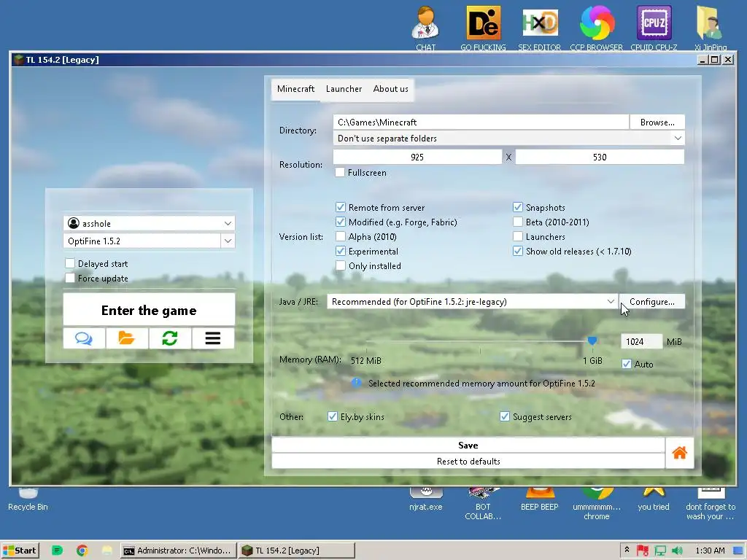Enable the Delayed start checkbox
The height and width of the screenshot is (560, 747).
click(70, 263)
